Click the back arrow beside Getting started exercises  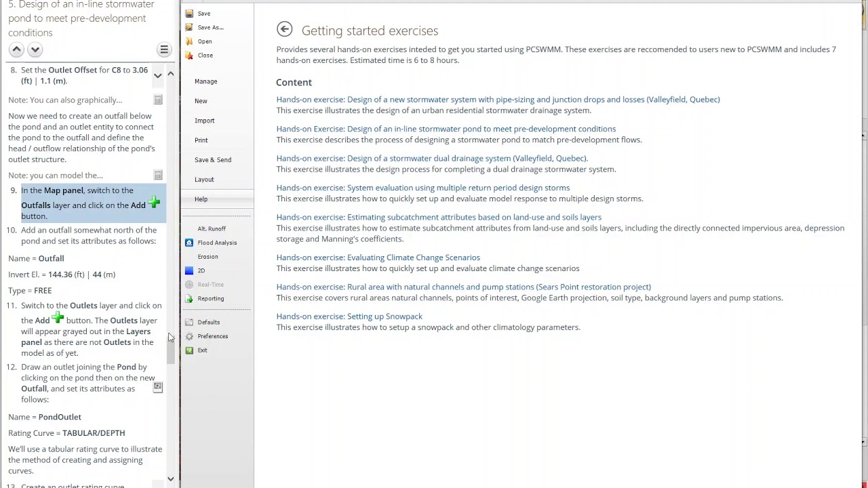[x=284, y=29]
